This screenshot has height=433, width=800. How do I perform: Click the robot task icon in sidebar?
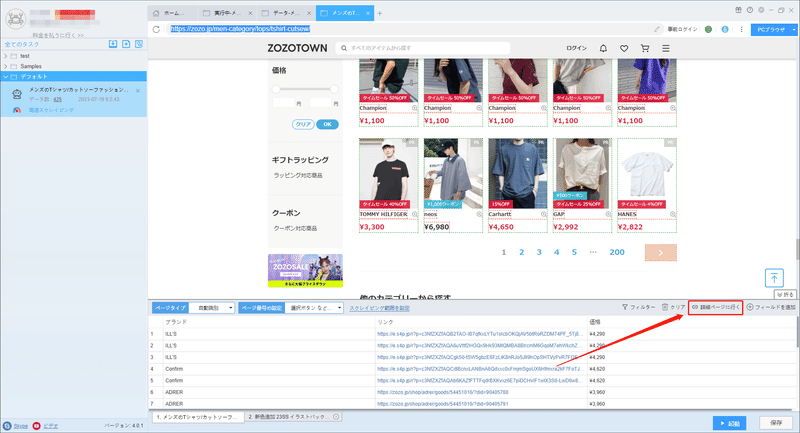[x=17, y=94]
